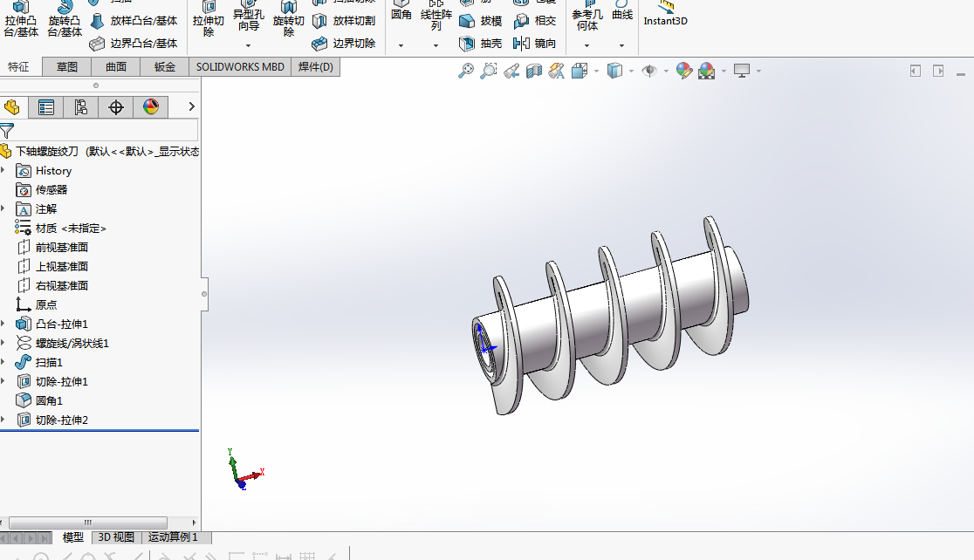Screen dimensions: 974x560
Task: Open the Display Style dropdown arrow
Action: [631, 72]
